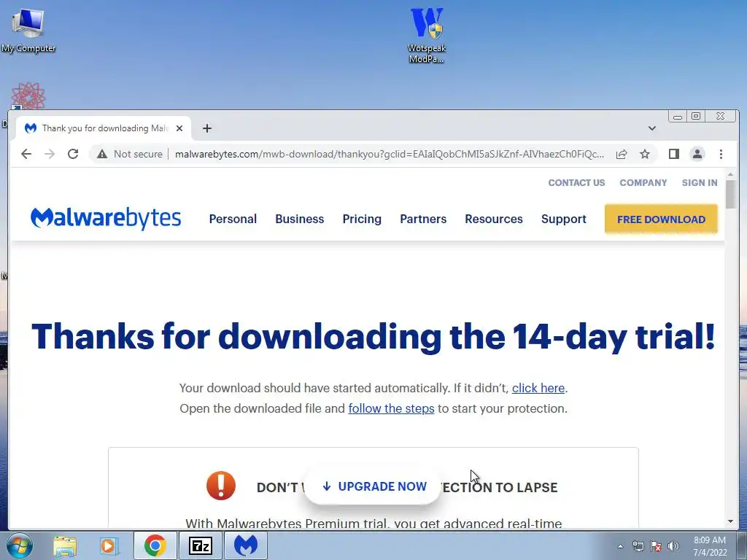Viewport: 747px width, 560px height.
Task: Open the Windows Start menu
Action: pos(19,545)
